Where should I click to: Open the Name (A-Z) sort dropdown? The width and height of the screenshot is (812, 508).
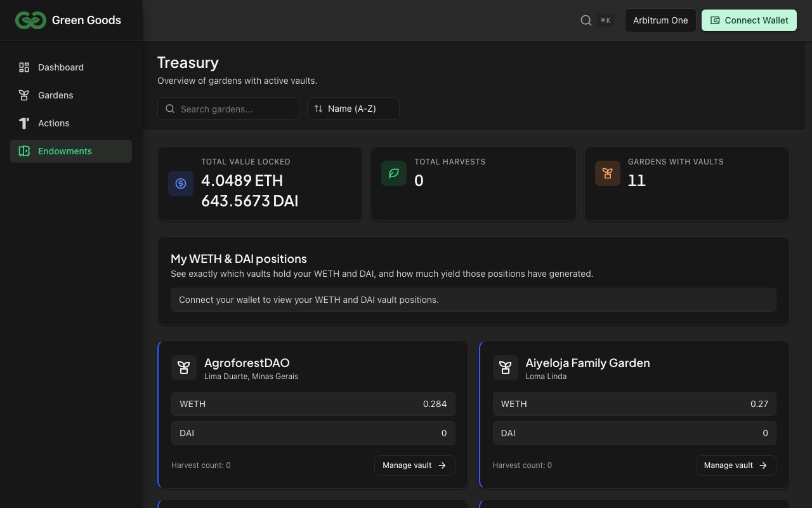tap(353, 109)
